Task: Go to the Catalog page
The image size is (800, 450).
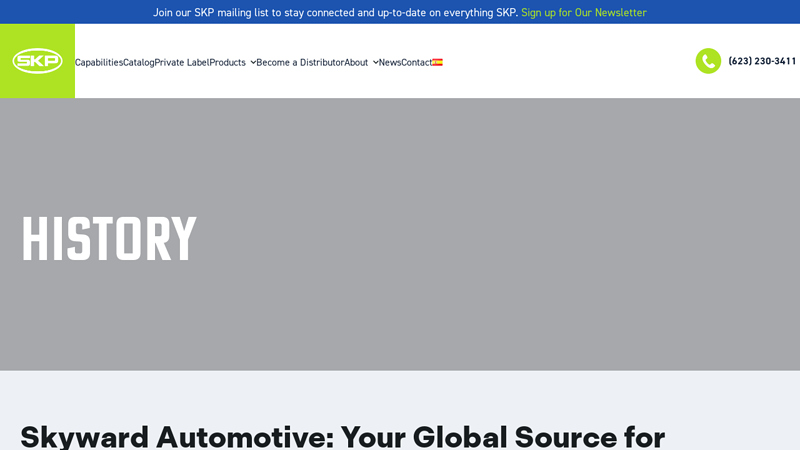Action: 138,62
